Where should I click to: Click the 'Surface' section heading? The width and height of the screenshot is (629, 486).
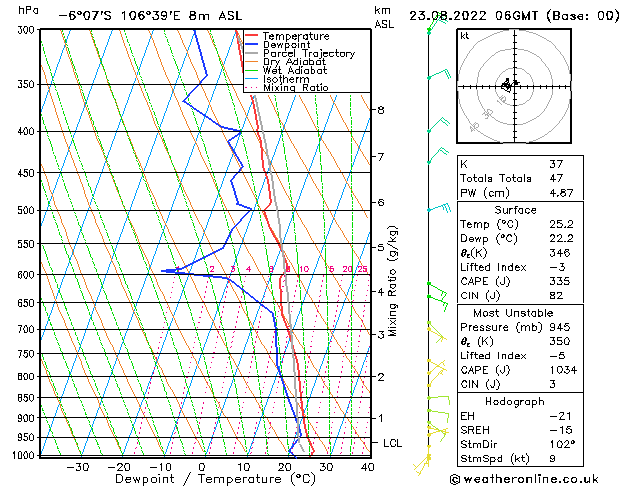click(515, 210)
